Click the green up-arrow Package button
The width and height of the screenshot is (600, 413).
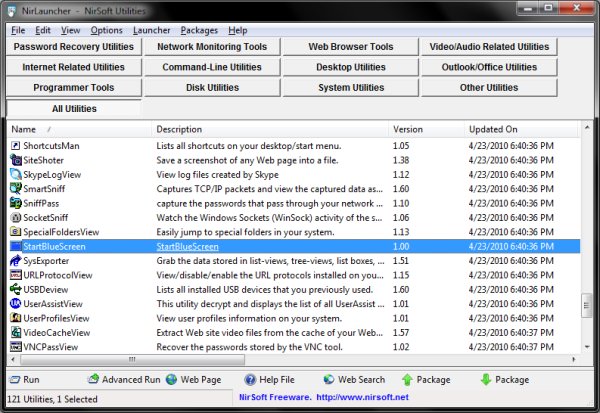tap(426, 380)
